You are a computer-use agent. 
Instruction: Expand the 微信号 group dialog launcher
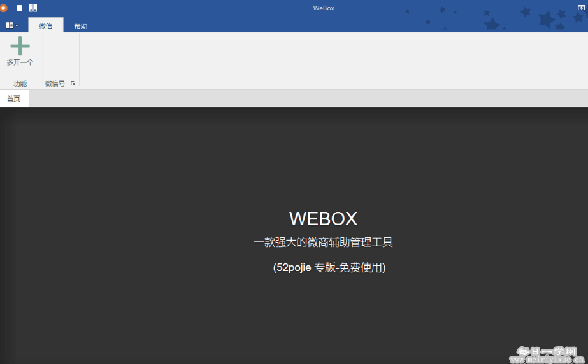73,83
